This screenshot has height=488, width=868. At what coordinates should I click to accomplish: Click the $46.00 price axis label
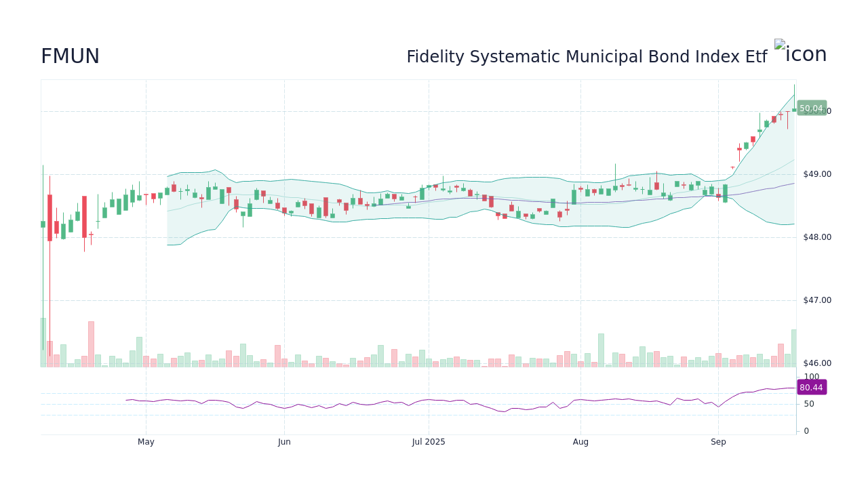click(817, 363)
